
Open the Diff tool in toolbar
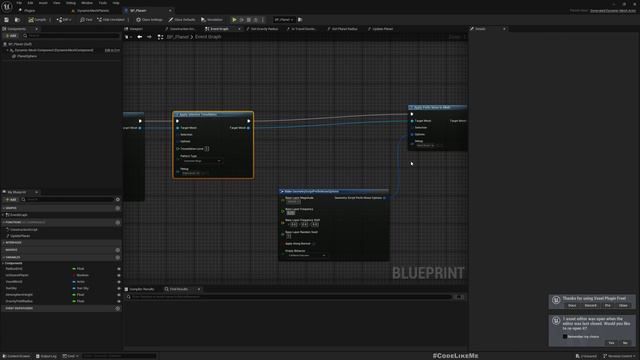(x=64, y=20)
